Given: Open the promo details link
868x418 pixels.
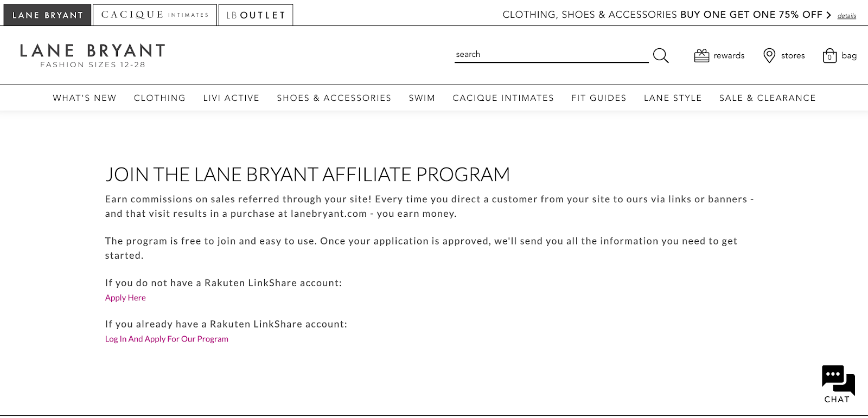Looking at the screenshot, I should tap(846, 16).
